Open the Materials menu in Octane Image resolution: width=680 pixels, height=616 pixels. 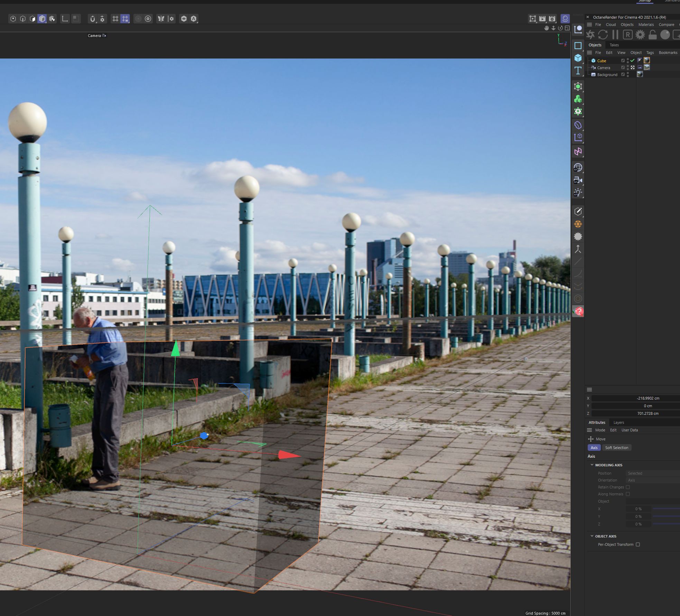click(646, 25)
